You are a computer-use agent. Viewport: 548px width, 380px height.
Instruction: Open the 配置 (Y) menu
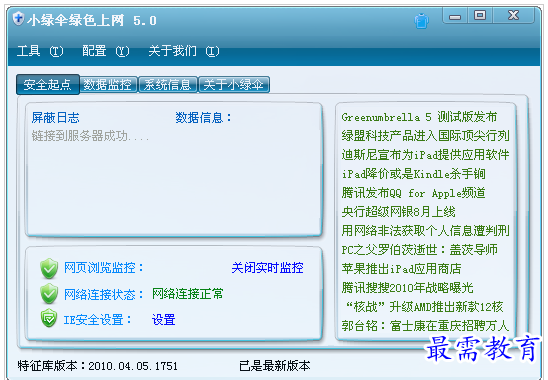click(x=106, y=51)
